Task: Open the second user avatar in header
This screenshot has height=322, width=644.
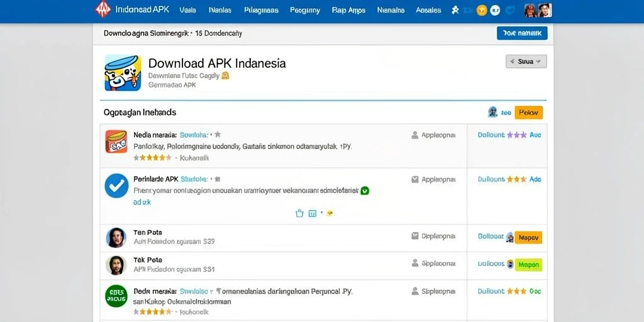Action: tap(545, 10)
